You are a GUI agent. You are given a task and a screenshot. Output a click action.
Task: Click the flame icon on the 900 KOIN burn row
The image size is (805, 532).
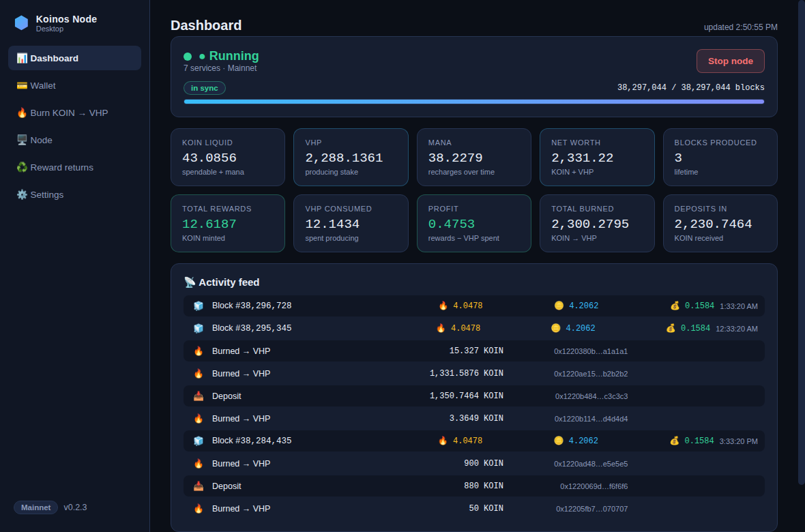198,463
